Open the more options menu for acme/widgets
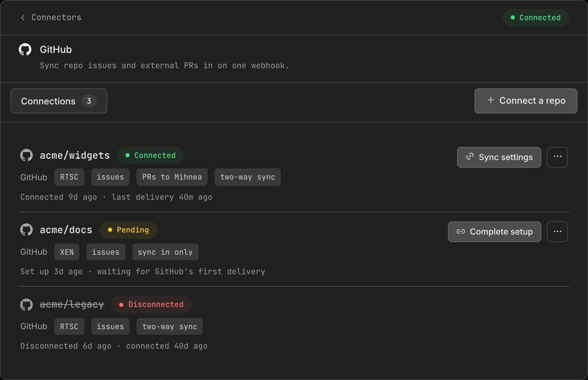This screenshot has width=588, height=380. click(x=557, y=157)
